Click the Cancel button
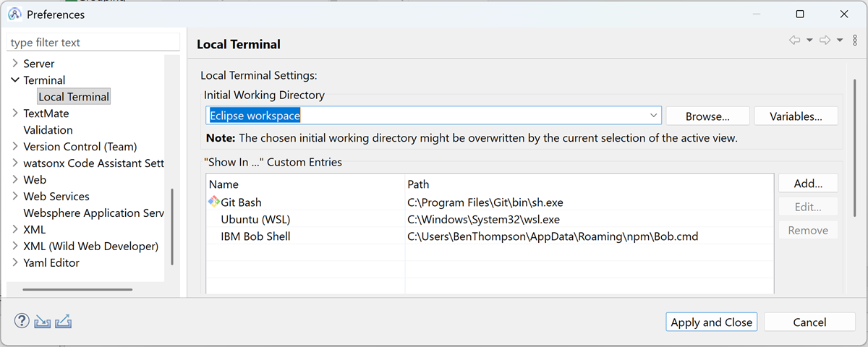The height and width of the screenshot is (347, 868). pyautogui.click(x=809, y=322)
